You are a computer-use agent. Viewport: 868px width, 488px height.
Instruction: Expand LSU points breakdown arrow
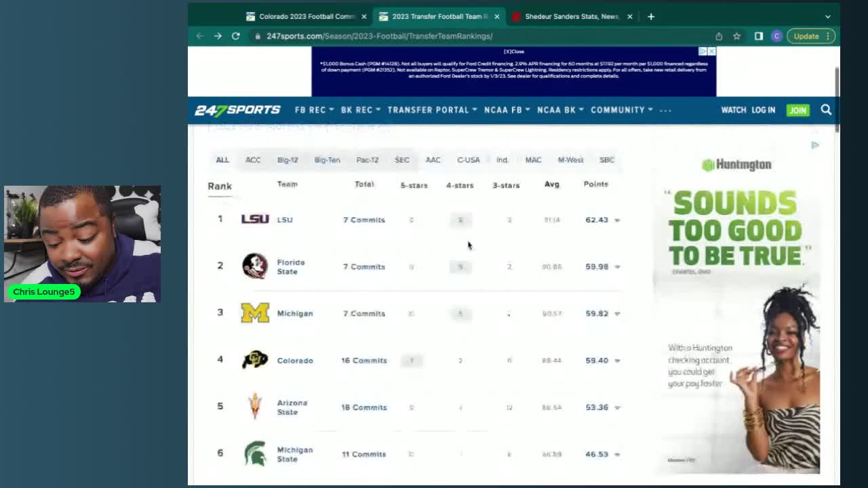(617, 220)
